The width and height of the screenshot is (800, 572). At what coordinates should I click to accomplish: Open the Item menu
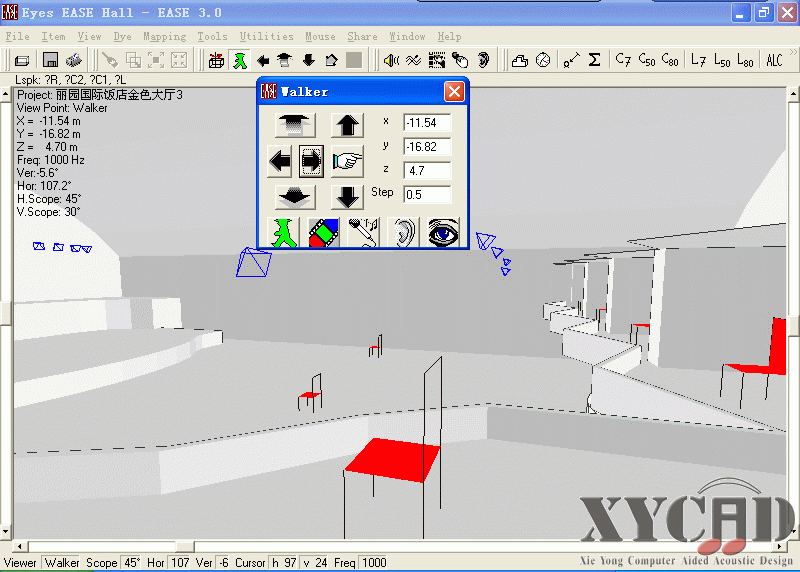click(53, 36)
